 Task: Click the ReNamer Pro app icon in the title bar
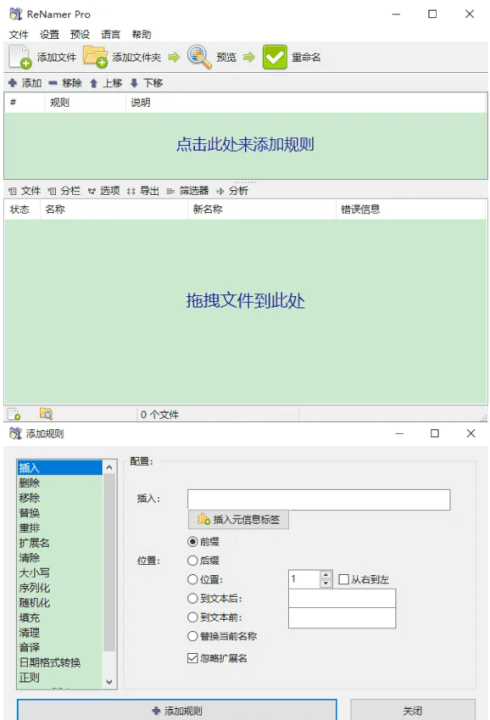16,14
